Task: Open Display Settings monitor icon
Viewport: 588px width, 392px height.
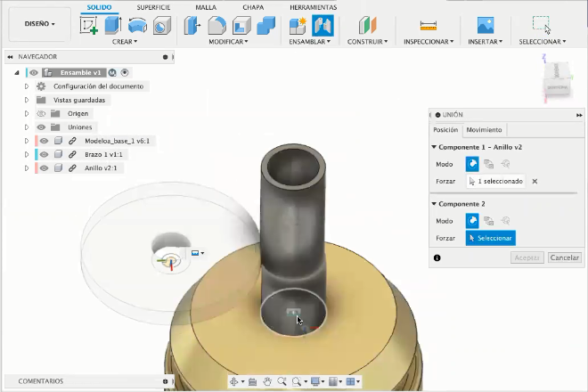Action: (x=315, y=381)
